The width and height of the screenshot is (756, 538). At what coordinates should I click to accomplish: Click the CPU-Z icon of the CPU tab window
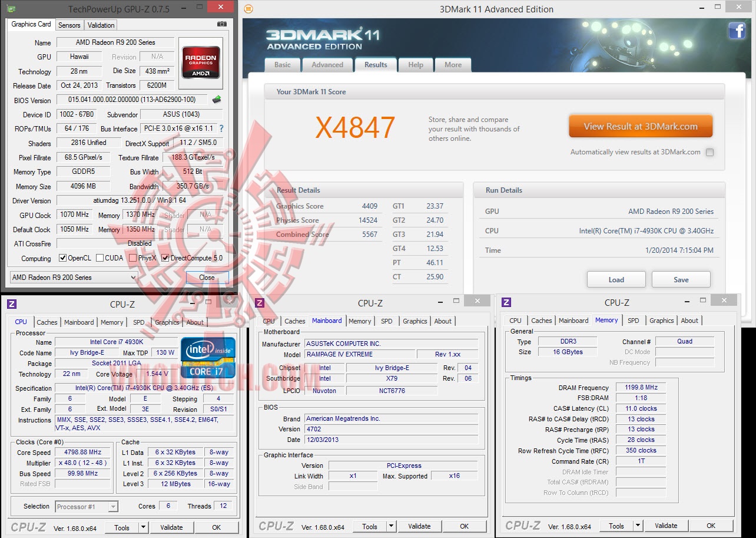12,304
